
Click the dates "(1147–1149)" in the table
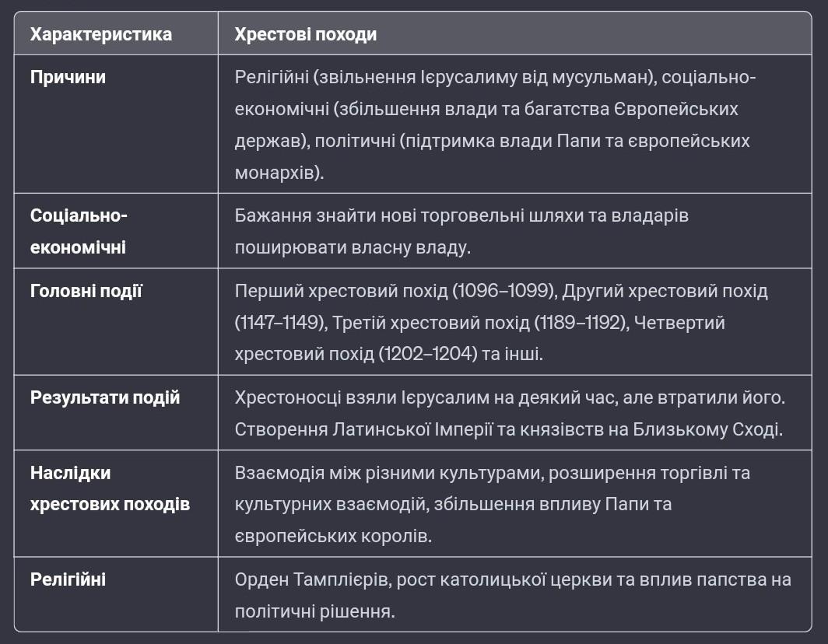click(x=278, y=322)
